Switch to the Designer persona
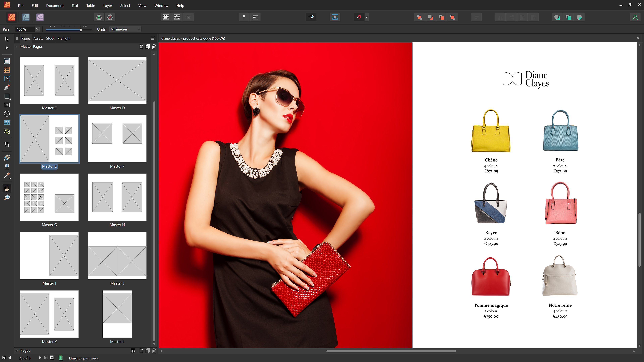Screen dimensions: 644x362 pyautogui.click(x=26, y=17)
